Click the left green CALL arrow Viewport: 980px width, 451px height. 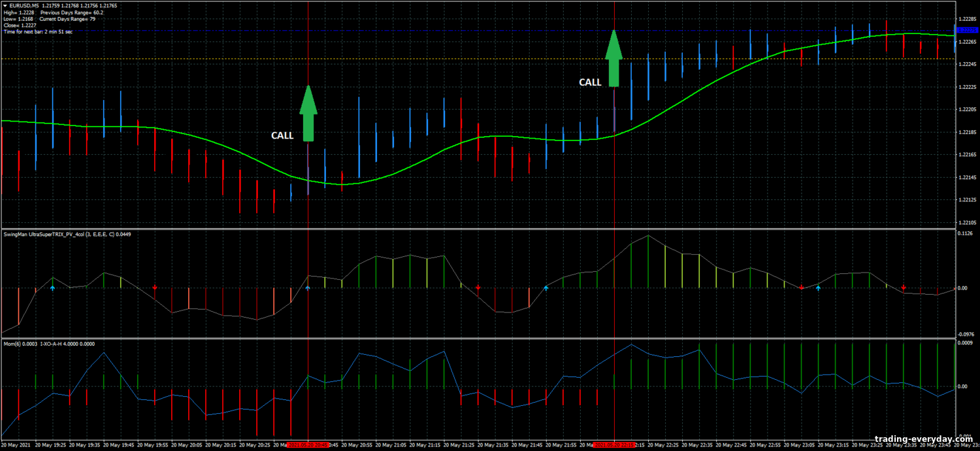tap(308, 114)
